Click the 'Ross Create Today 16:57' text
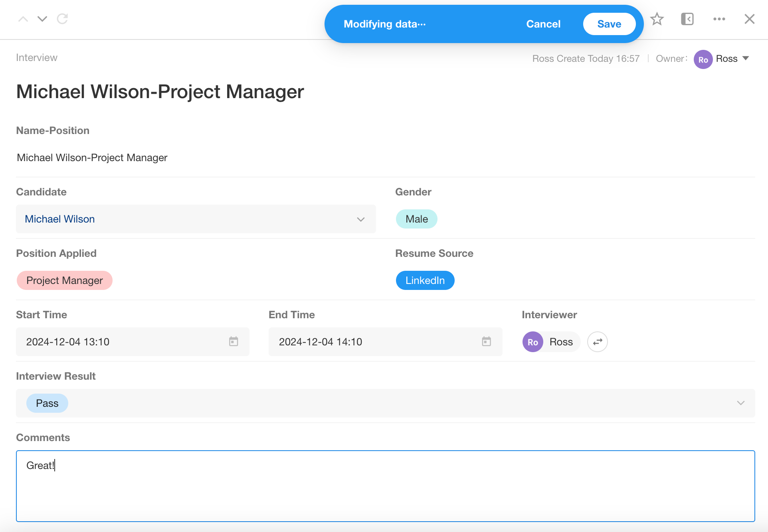The image size is (768, 532). coord(586,59)
